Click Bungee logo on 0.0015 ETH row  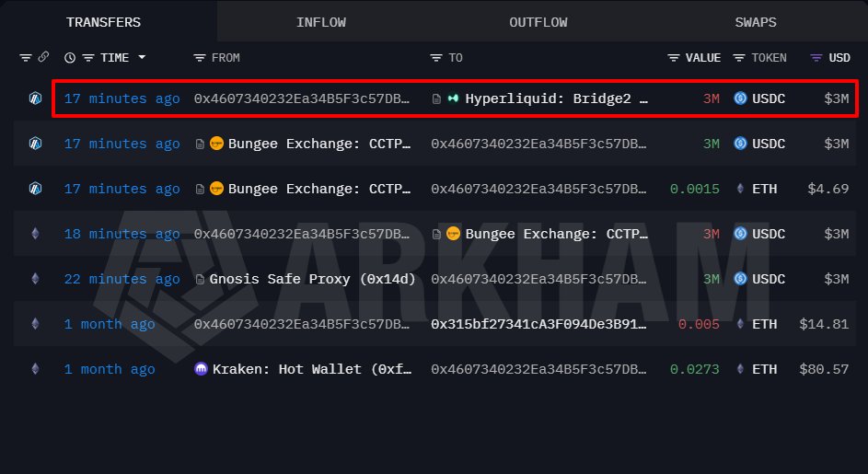click(x=216, y=189)
